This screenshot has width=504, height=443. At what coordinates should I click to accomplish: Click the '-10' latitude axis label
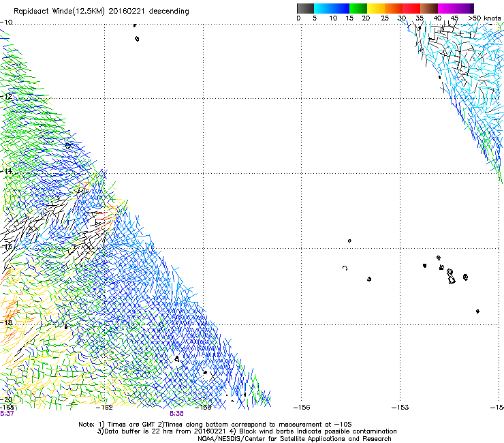click(x=6, y=22)
